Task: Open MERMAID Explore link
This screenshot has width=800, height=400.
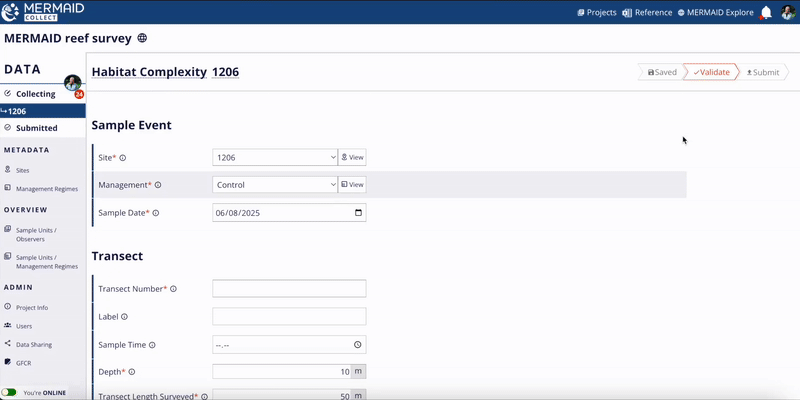Action: point(716,13)
